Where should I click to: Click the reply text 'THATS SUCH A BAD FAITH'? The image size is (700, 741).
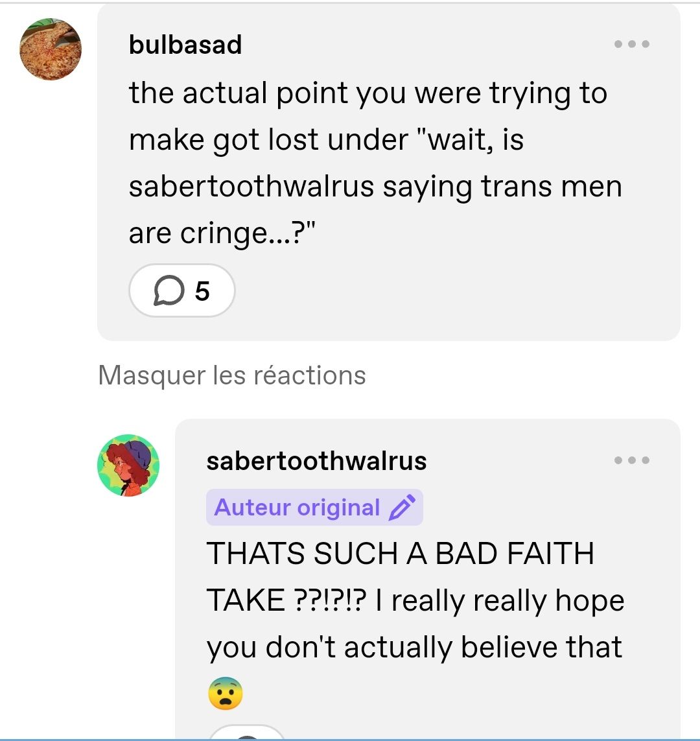coord(400,554)
